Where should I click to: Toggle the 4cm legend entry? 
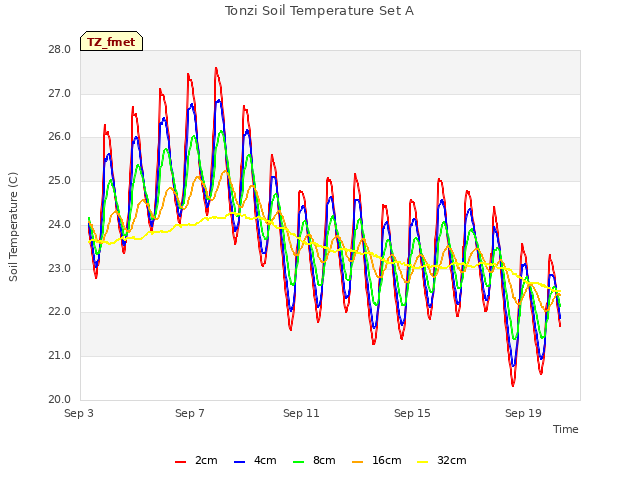[255, 460]
